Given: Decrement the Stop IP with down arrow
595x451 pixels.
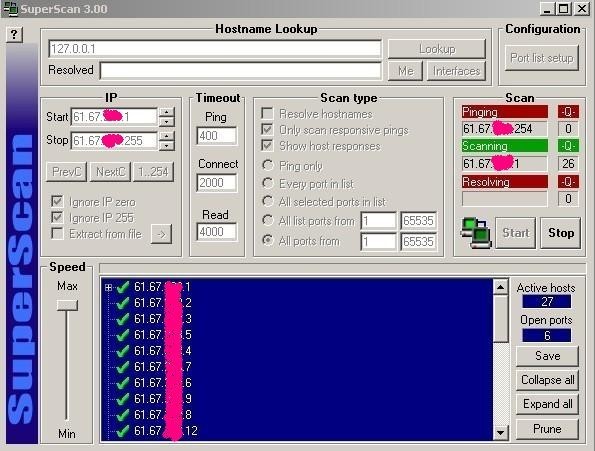Looking at the screenshot, I should point(167,146).
